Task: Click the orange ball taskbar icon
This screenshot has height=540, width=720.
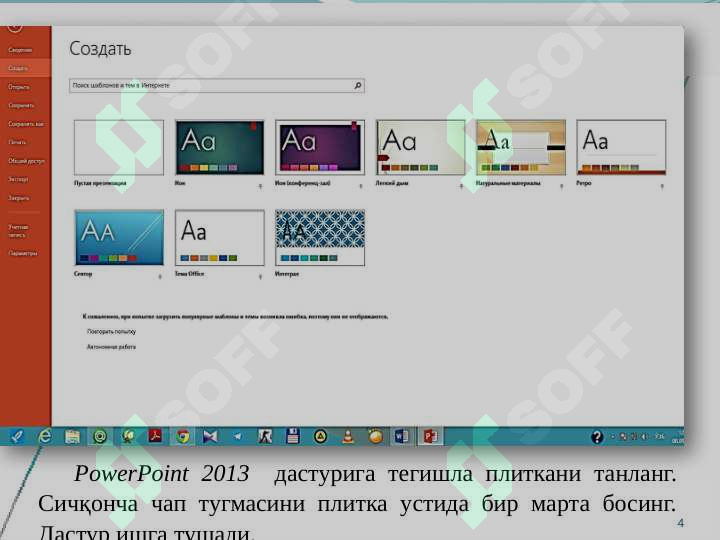Action: (375, 436)
